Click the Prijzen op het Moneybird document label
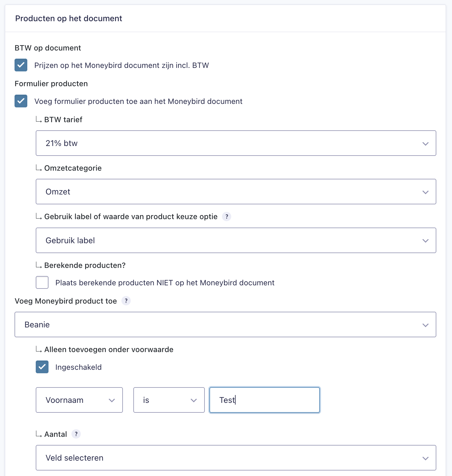 click(x=121, y=65)
